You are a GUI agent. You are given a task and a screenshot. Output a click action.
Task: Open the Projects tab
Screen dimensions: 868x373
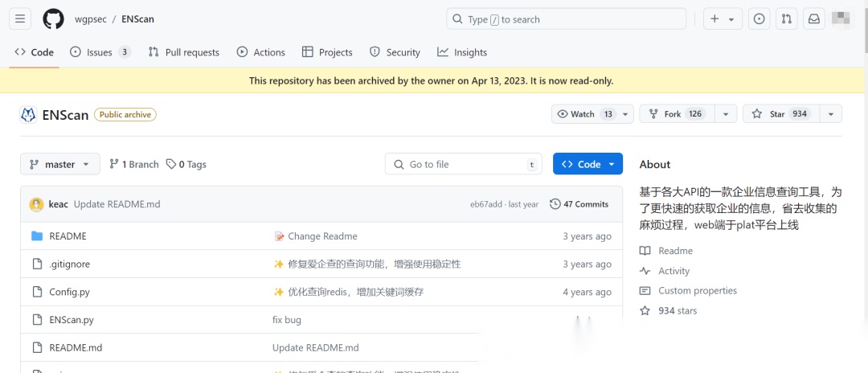pos(327,52)
